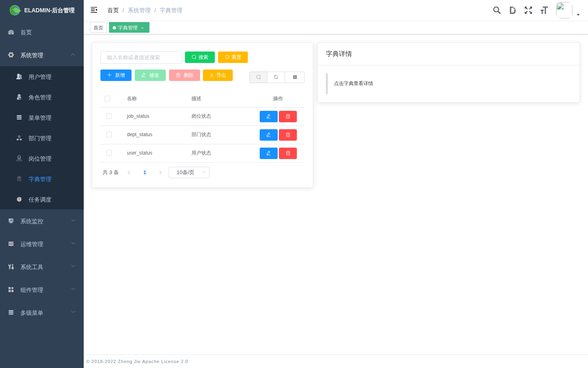Open the 10条/页 page size dropdown

pos(189,173)
